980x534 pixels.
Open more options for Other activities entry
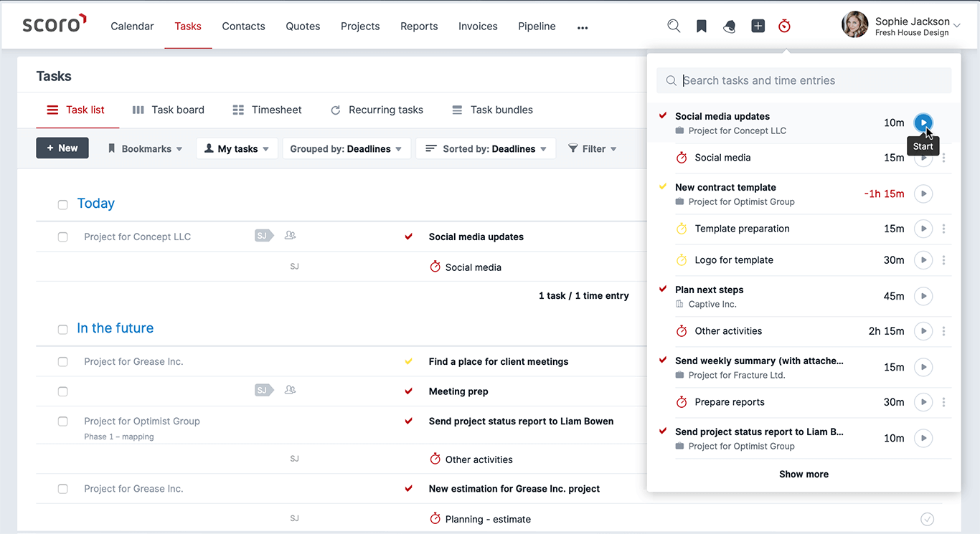944,331
